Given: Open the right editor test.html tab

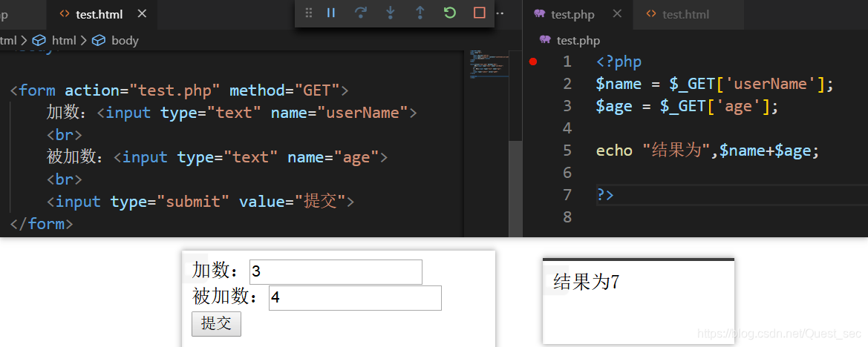Looking at the screenshot, I should point(685,14).
